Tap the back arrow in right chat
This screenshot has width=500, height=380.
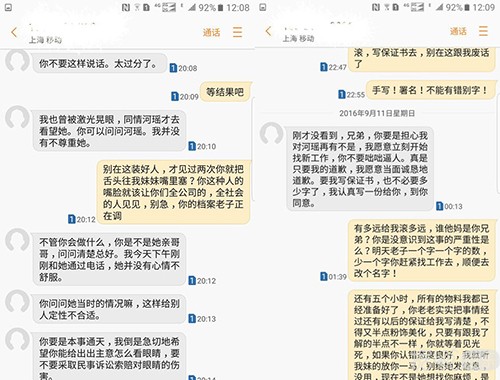click(268, 31)
